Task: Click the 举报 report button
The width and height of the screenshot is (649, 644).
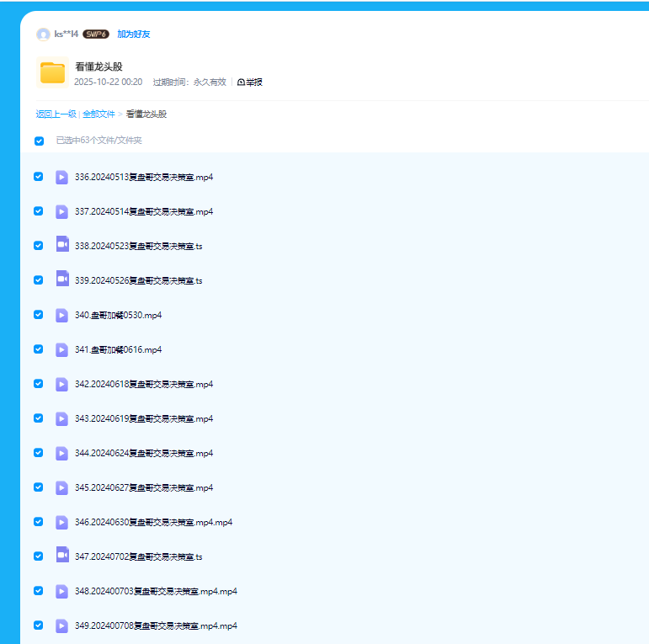Action: point(250,82)
